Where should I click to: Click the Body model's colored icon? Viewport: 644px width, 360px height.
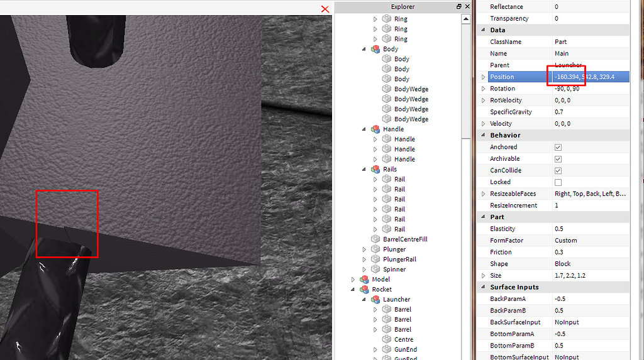pyautogui.click(x=375, y=49)
